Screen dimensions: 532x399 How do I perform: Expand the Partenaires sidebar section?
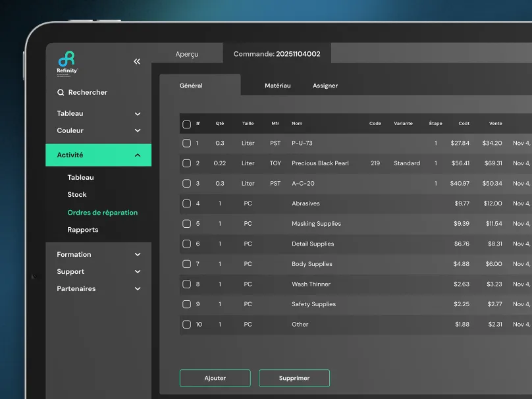(138, 289)
